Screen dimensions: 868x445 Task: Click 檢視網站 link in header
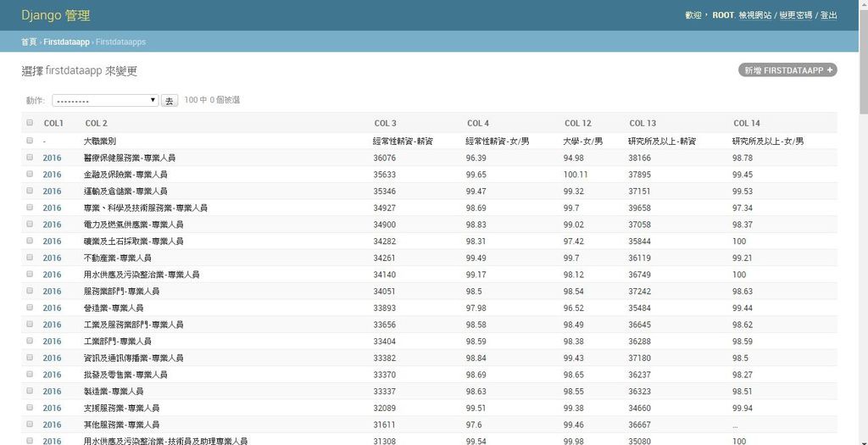tap(755, 15)
